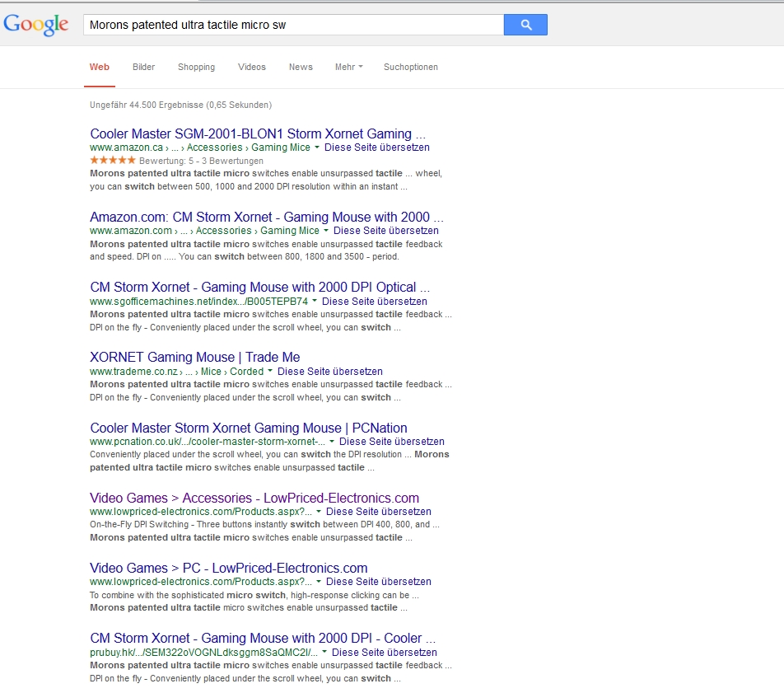Image resolution: width=784 pixels, height=693 pixels.
Task: Translate the pcnation.co.uk result page
Action: 392,442
